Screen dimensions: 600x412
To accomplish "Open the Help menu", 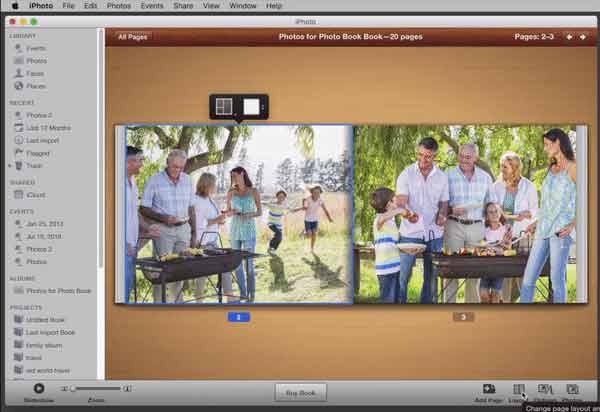I will coord(274,6).
